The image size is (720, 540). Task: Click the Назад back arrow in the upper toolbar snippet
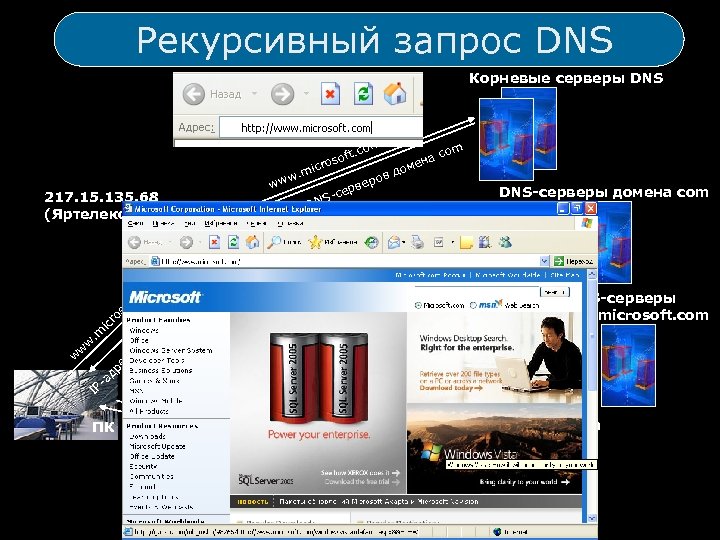click(x=193, y=94)
